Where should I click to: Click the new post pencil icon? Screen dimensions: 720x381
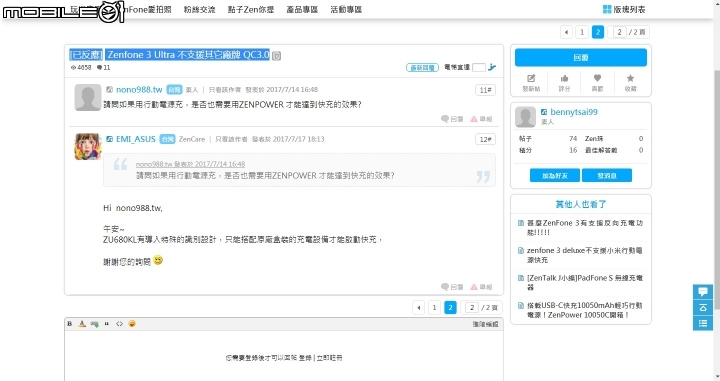531,78
